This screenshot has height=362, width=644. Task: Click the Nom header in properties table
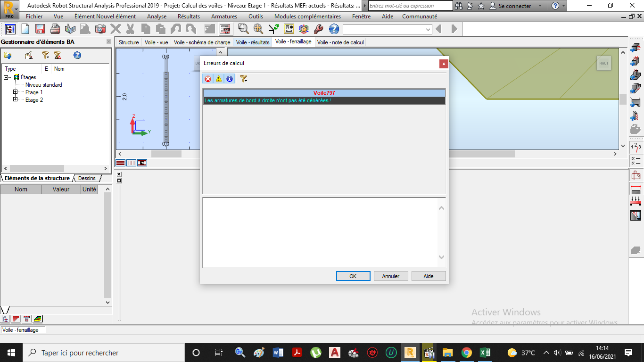click(21, 189)
